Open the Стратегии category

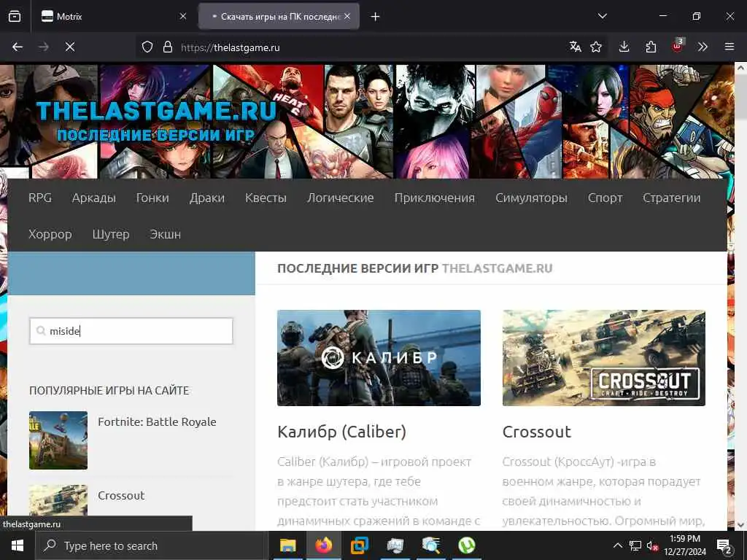pos(671,198)
